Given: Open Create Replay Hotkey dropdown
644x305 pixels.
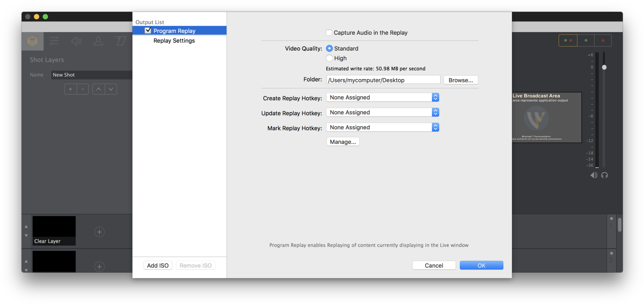Looking at the screenshot, I should coord(382,98).
